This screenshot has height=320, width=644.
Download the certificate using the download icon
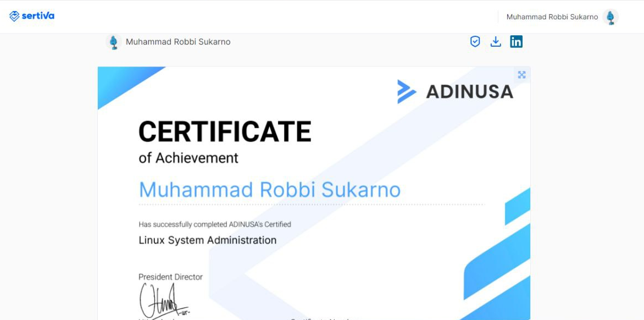coord(496,42)
